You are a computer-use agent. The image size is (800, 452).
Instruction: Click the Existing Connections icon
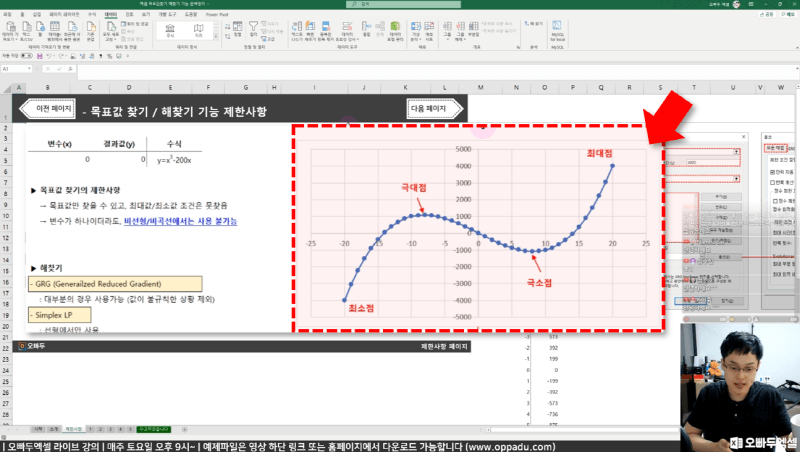pos(90,31)
